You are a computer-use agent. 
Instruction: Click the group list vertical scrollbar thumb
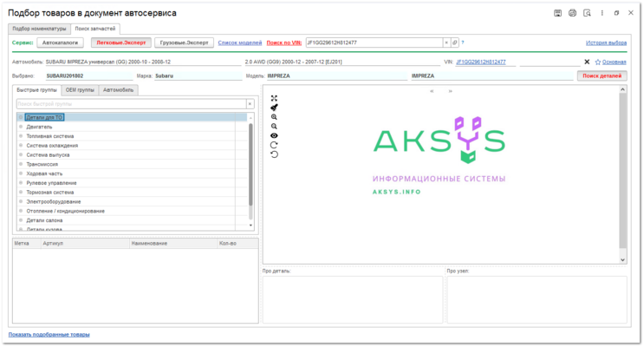point(250,165)
